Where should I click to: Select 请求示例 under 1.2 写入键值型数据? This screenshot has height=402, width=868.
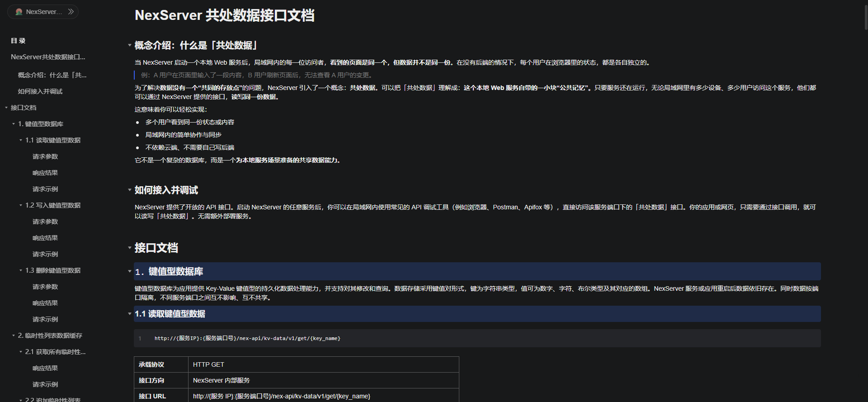[x=45, y=254]
